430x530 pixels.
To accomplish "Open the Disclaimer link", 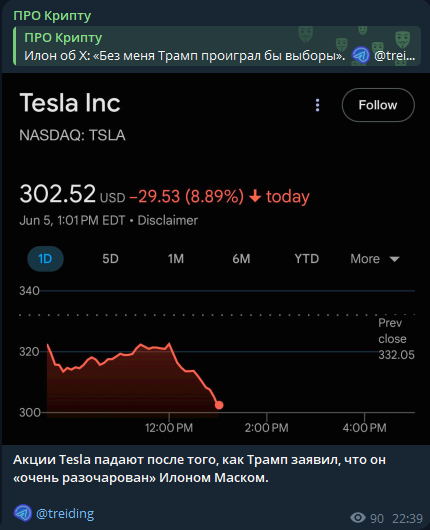I will [x=168, y=220].
